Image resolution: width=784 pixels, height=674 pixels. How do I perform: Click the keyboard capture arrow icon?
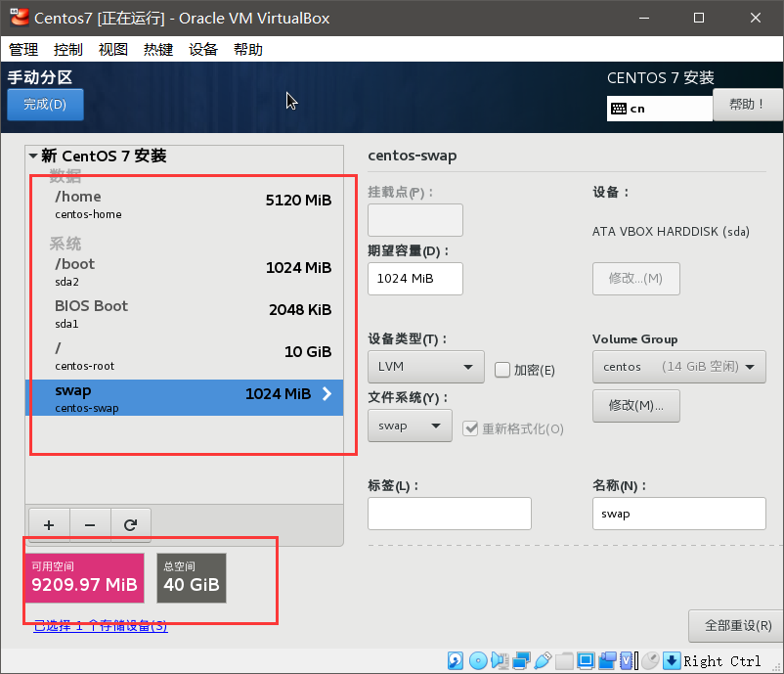[x=672, y=660]
